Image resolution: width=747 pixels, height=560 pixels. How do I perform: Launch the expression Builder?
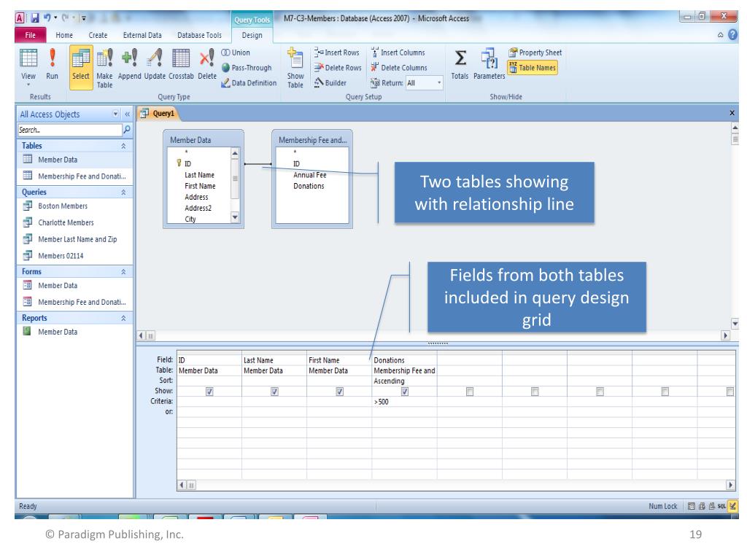pyautogui.click(x=330, y=83)
